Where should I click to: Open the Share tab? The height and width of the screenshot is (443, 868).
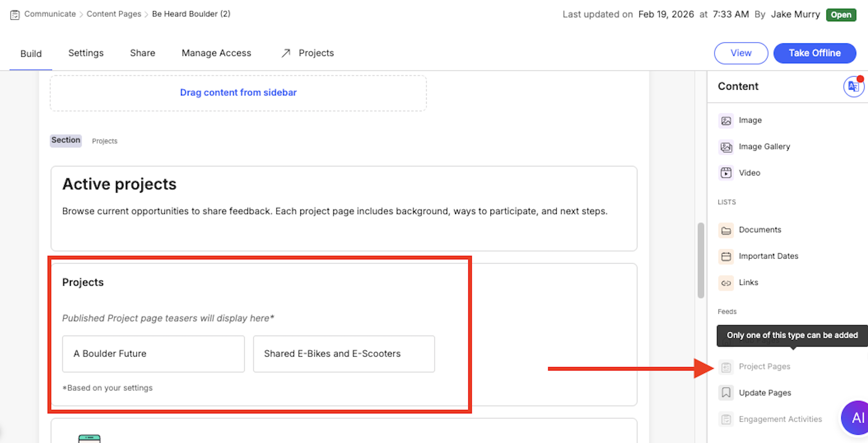[142, 53]
